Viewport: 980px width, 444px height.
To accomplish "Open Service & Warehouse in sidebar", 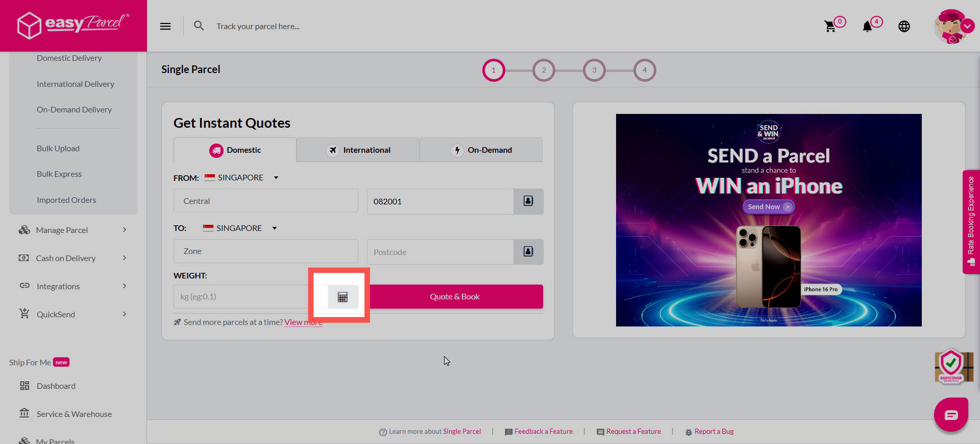I will tap(74, 414).
